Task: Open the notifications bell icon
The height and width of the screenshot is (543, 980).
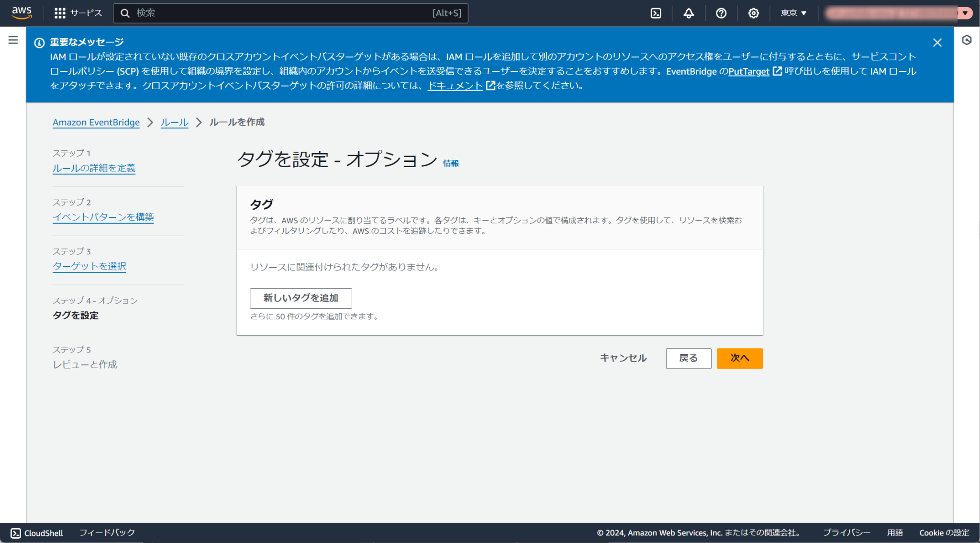Action: [688, 13]
